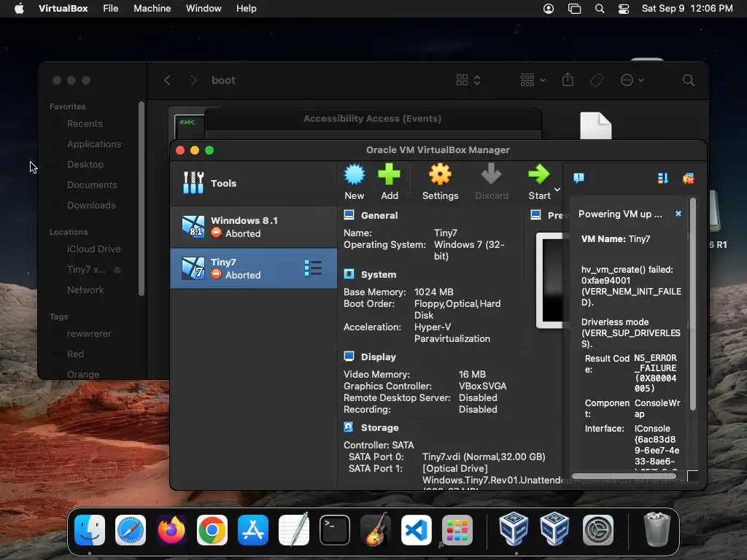Open Visual Studio Code from the Dock

coord(417,530)
